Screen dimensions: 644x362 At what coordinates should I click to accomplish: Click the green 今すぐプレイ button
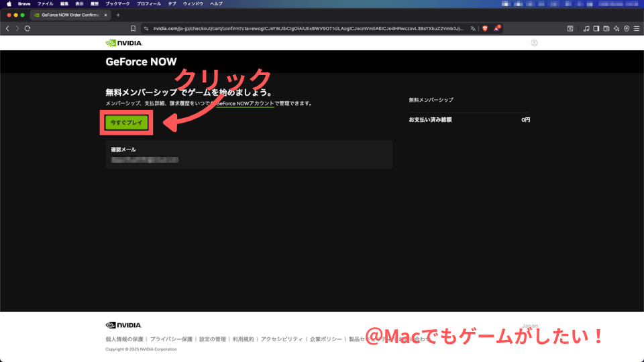pyautogui.click(x=126, y=123)
